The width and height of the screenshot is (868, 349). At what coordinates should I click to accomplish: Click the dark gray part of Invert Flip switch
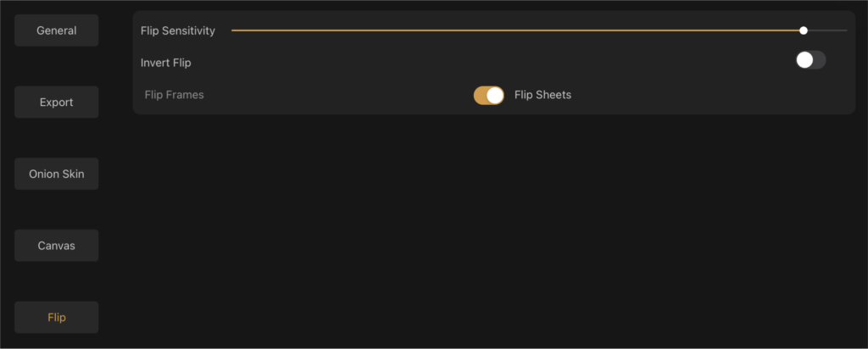820,60
